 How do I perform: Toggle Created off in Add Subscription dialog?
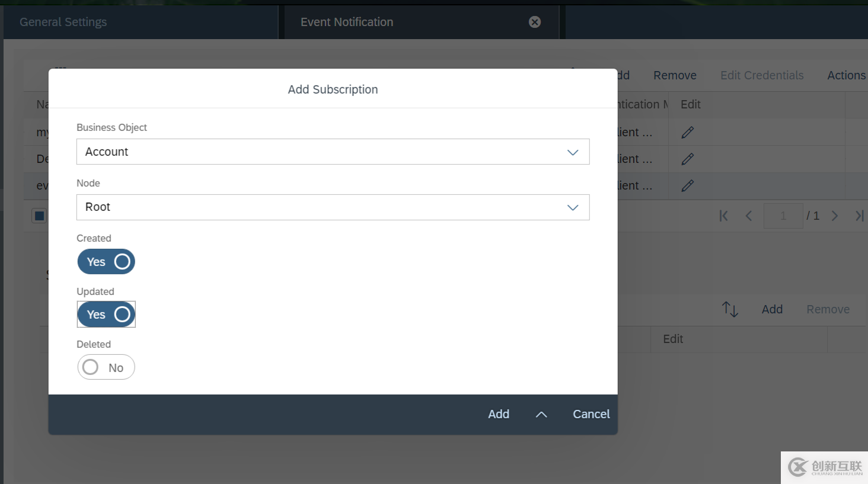(x=106, y=261)
